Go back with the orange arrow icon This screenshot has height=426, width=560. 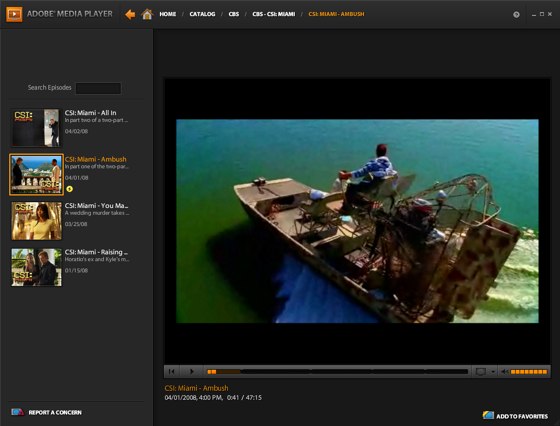click(130, 14)
